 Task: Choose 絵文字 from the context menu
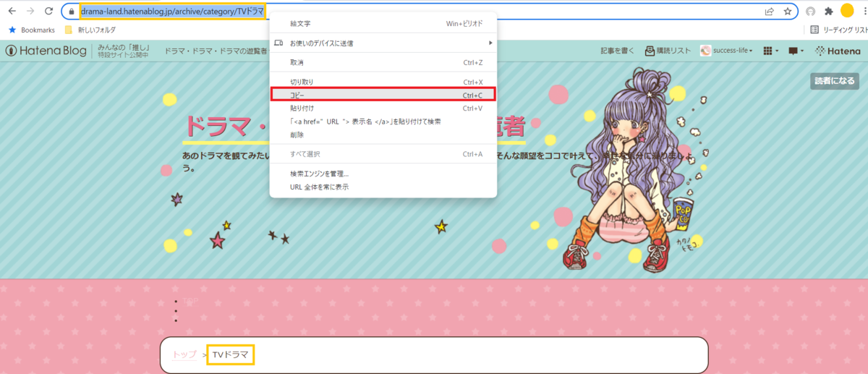coord(383,24)
